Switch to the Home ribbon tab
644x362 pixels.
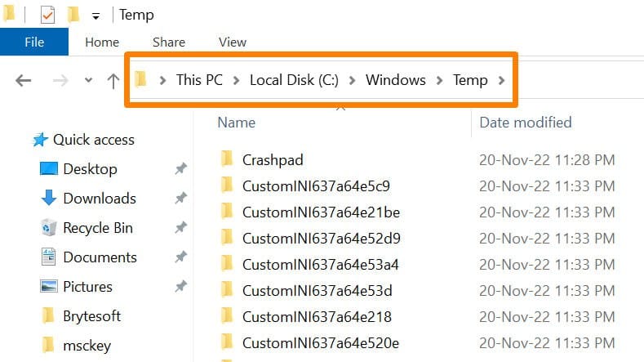click(102, 42)
